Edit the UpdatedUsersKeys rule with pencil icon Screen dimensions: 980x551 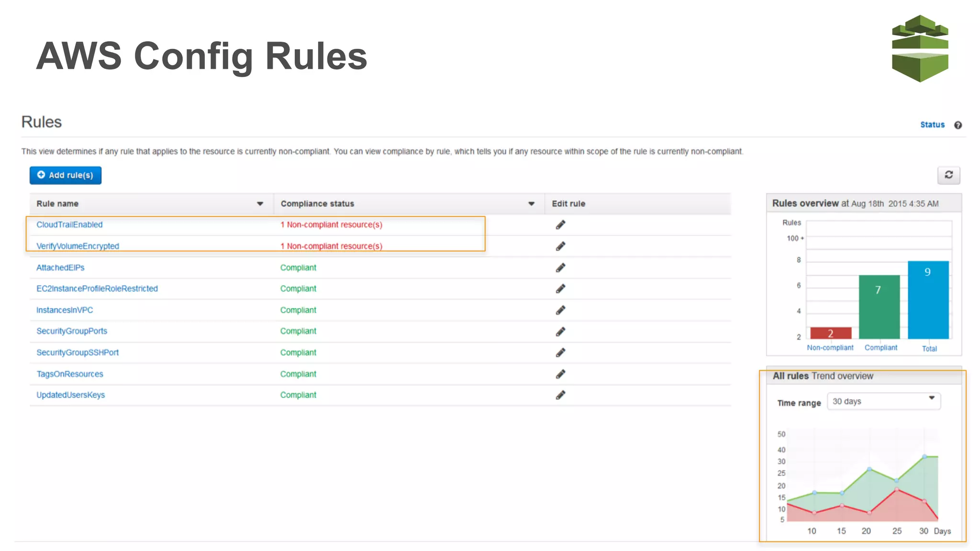tap(560, 395)
